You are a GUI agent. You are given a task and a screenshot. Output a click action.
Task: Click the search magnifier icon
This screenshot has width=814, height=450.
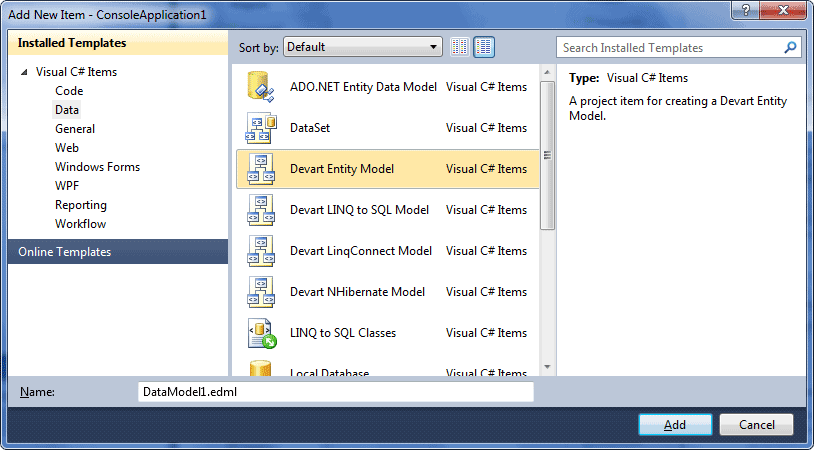coord(790,48)
